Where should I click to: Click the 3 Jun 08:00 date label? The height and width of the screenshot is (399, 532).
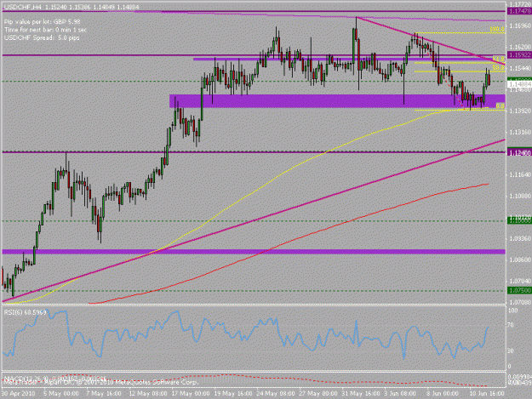400,394
